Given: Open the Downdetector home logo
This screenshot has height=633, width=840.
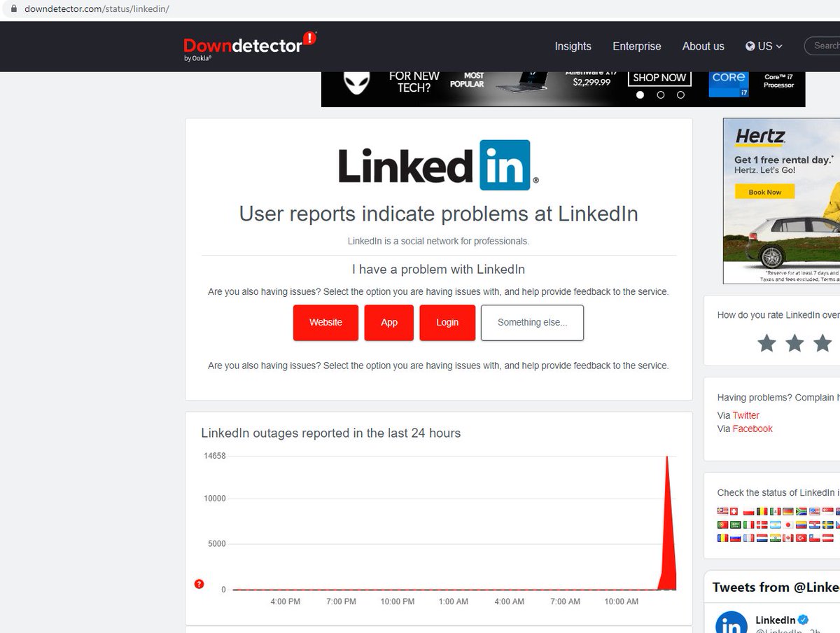Looking at the screenshot, I should point(250,46).
